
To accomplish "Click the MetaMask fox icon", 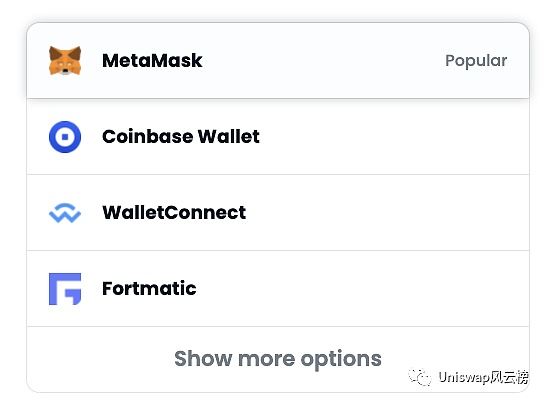I will (65, 60).
